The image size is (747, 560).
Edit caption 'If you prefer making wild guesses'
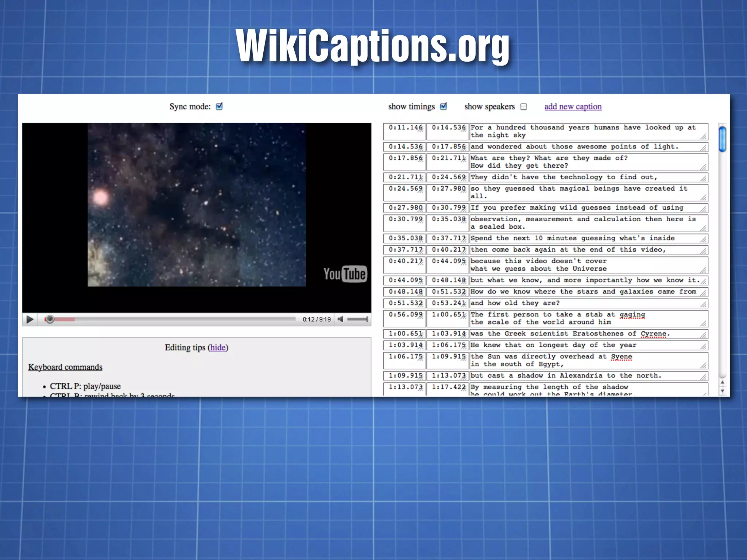(x=589, y=208)
